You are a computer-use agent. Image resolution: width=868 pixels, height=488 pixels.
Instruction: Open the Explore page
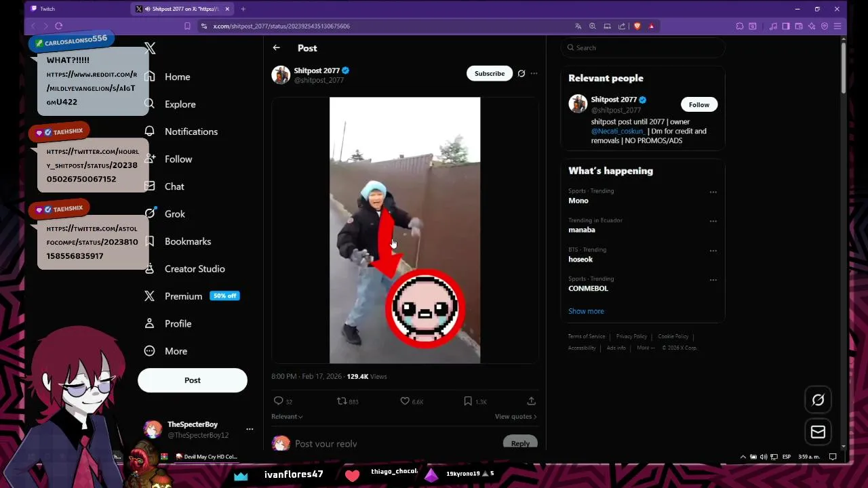[170, 104]
